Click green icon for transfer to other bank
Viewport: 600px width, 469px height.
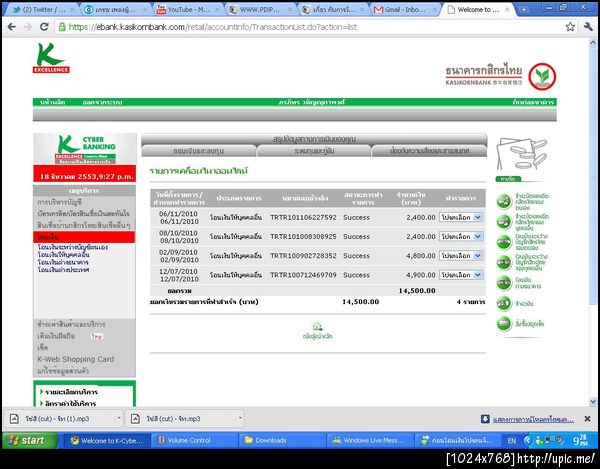tap(504, 283)
